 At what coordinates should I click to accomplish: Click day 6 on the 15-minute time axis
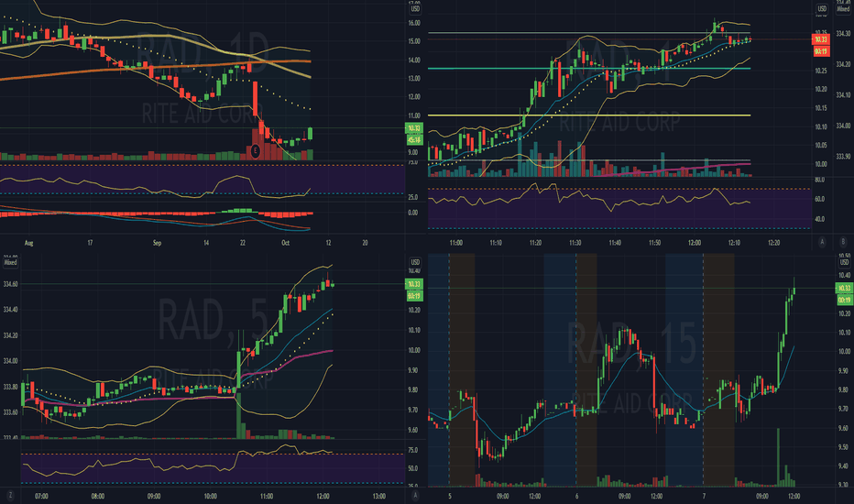[x=576, y=497]
